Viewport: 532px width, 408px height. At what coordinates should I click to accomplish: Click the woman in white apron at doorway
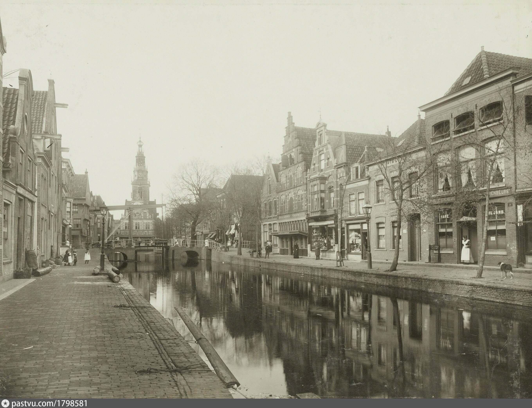pos(466,251)
